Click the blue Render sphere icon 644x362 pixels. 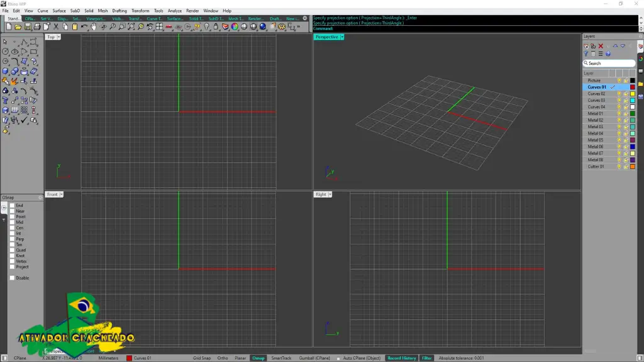[263, 26]
